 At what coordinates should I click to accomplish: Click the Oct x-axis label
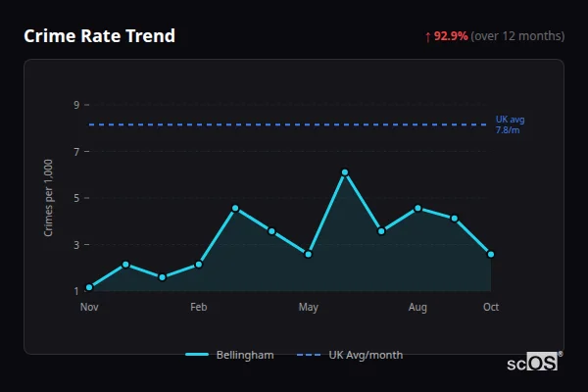[491, 307]
